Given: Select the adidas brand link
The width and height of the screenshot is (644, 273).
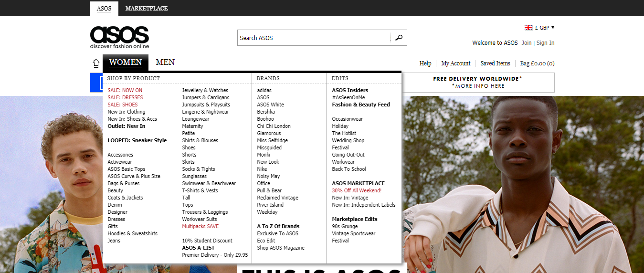Looking at the screenshot, I should (264, 90).
